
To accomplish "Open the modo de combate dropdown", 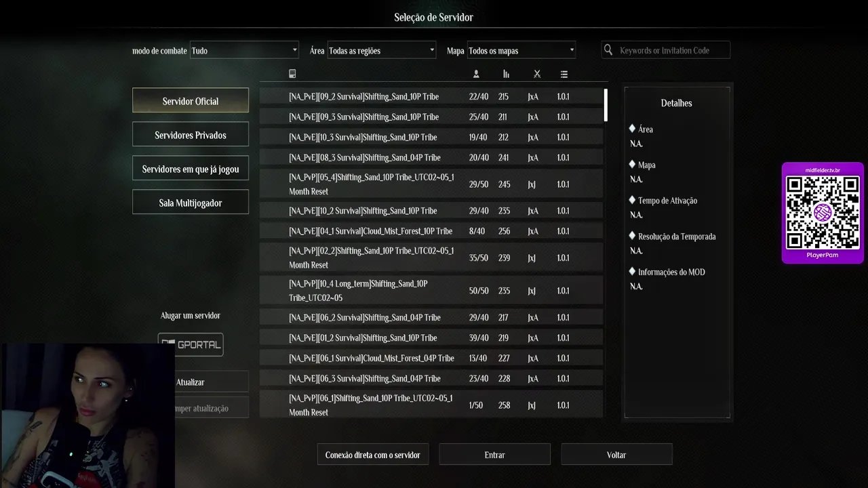I will point(244,50).
